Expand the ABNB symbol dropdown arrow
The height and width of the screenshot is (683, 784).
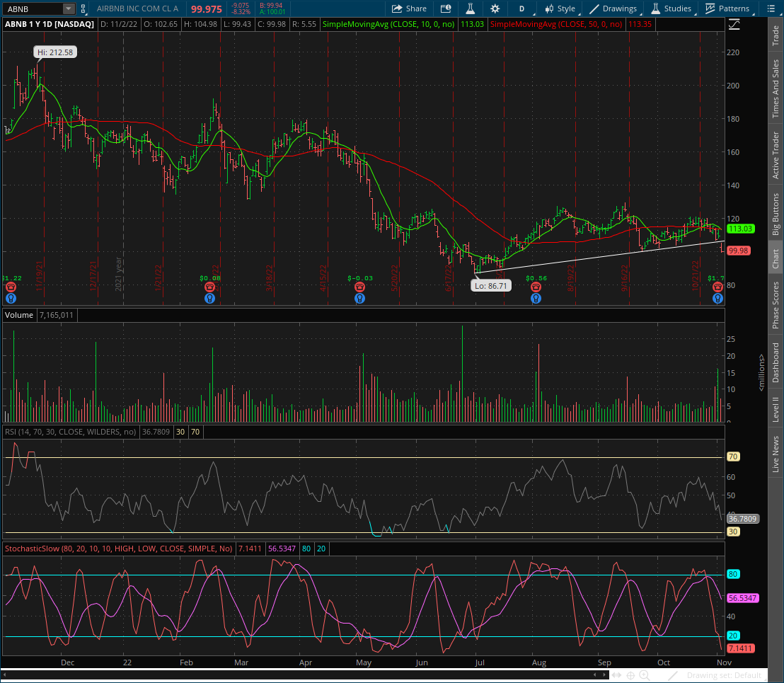(x=69, y=8)
